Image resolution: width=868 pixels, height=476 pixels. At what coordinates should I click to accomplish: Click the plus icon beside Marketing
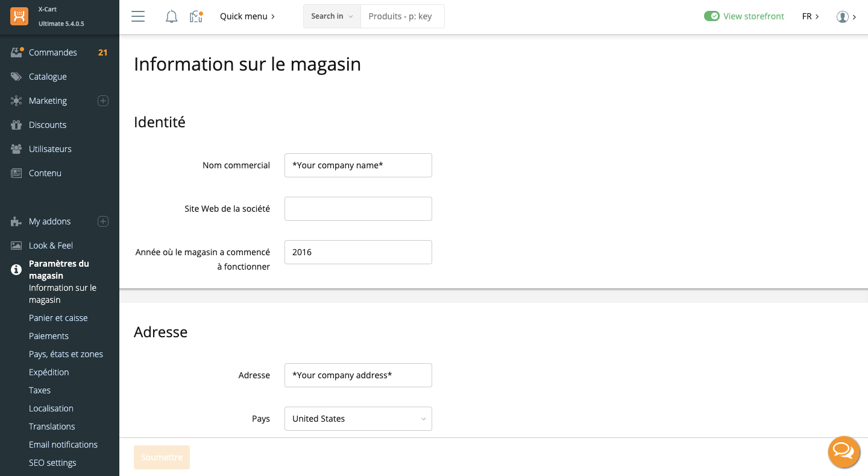pyautogui.click(x=103, y=101)
